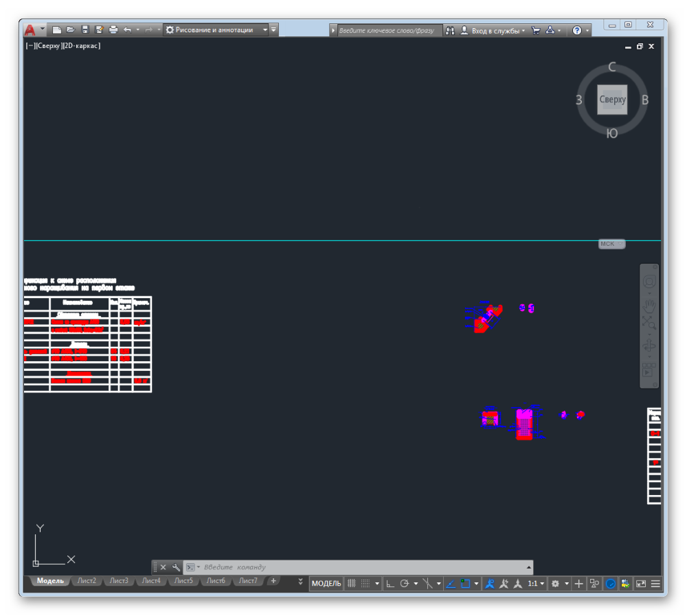Toggle hardware acceleration blue circle icon
The width and height of the screenshot is (687, 616).
click(x=610, y=584)
